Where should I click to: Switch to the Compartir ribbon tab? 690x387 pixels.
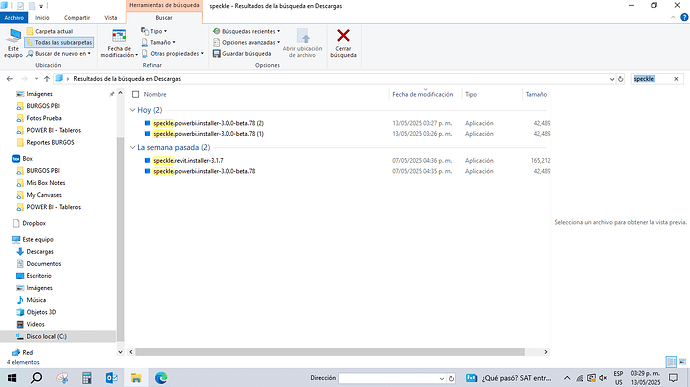(x=77, y=18)
